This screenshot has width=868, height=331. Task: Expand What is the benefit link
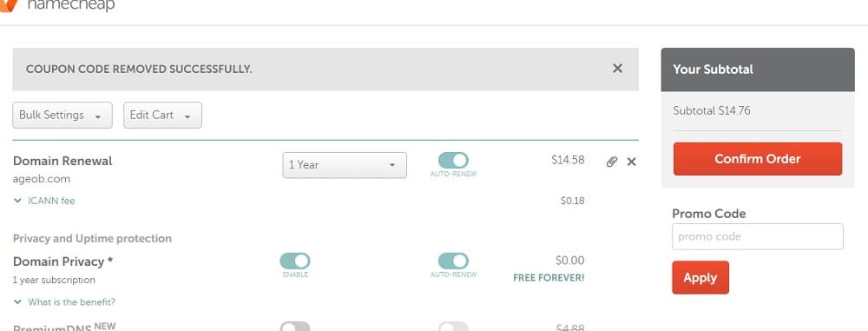pyautogui.click(x=72, y=302)
